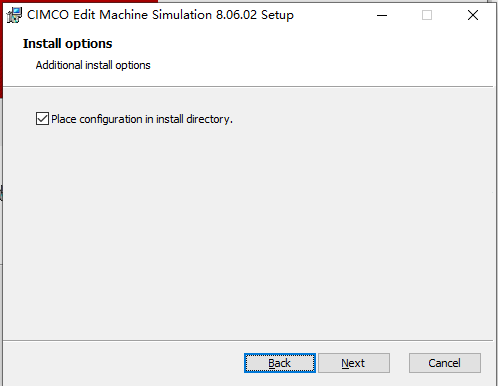Cancel the CIMCO installation

click(x=445, y=363)
